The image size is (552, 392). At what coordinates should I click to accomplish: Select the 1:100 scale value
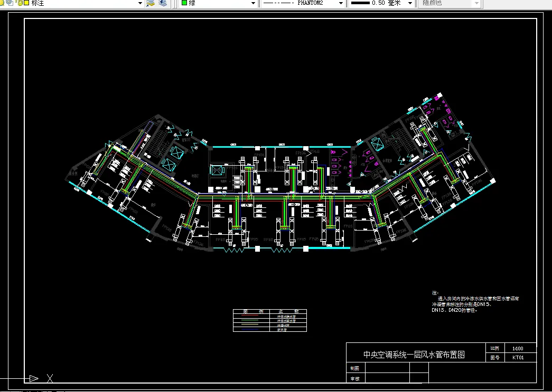[x=518, y=348]
